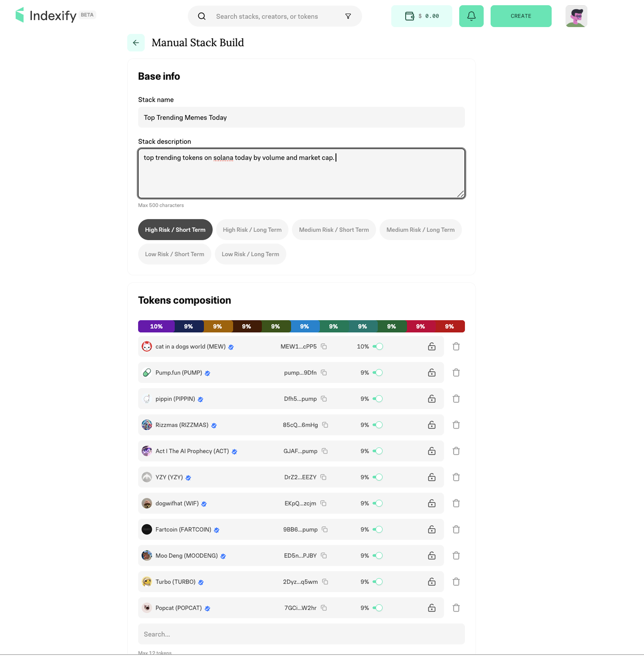Open the wallet balance panel

point(421,16)
